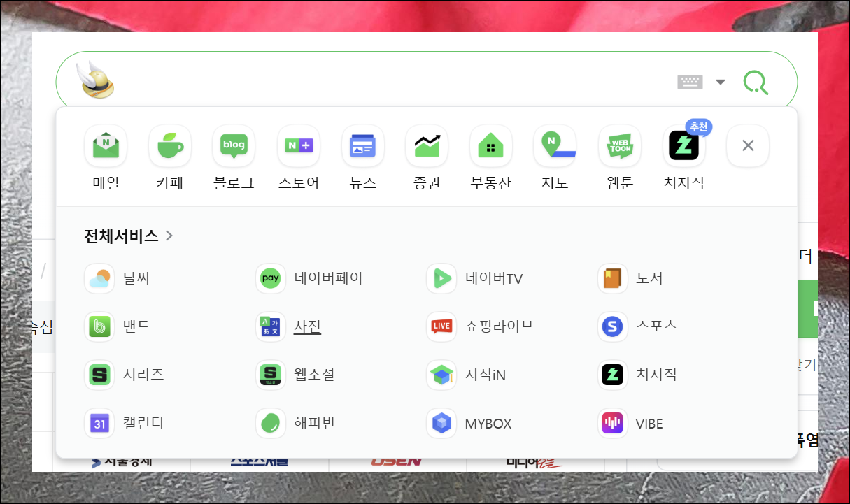Open the 블로그 (Blog) shortcut icon

point(234,146)
